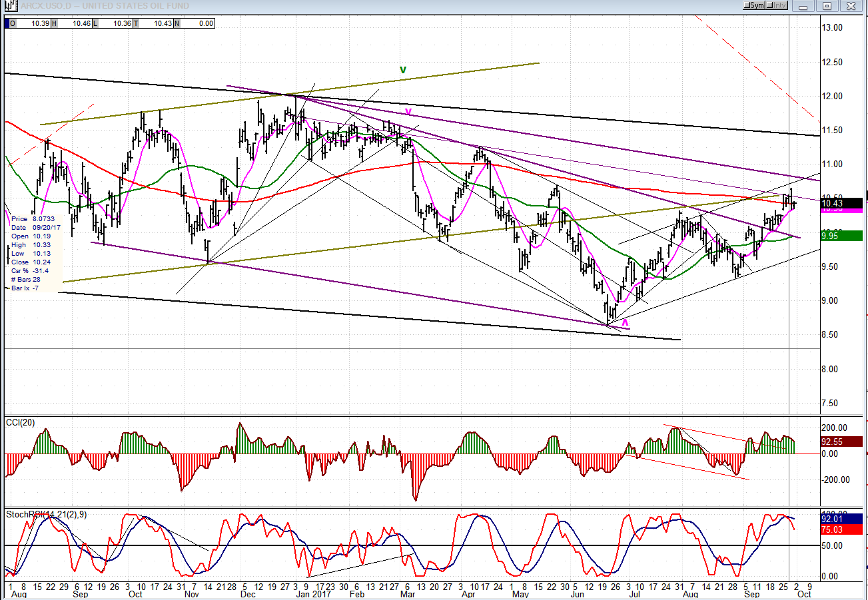
Task: Click the magenta caret marker at June low
Action: click(x=625, y=323)
